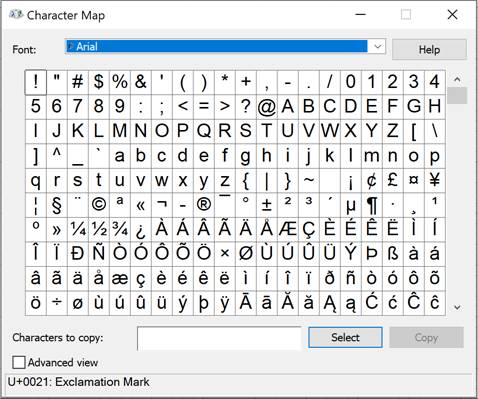
Task: Select the lowercase ø character
Action: click(x=78, y=303)
